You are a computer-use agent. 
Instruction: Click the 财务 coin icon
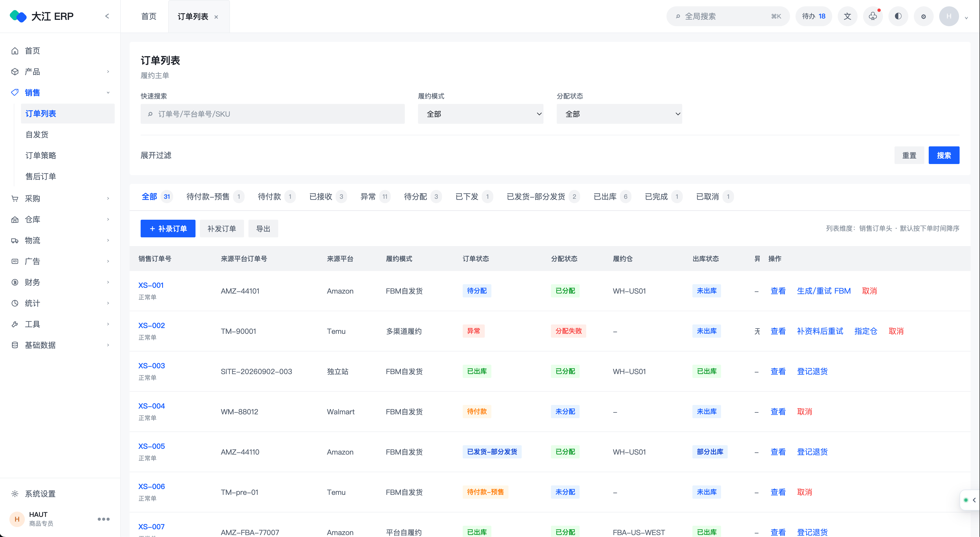pos(15,282)
